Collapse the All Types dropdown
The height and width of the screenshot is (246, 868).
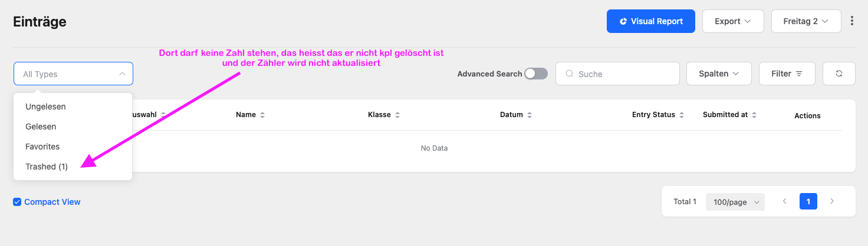[x=73, y=74]
